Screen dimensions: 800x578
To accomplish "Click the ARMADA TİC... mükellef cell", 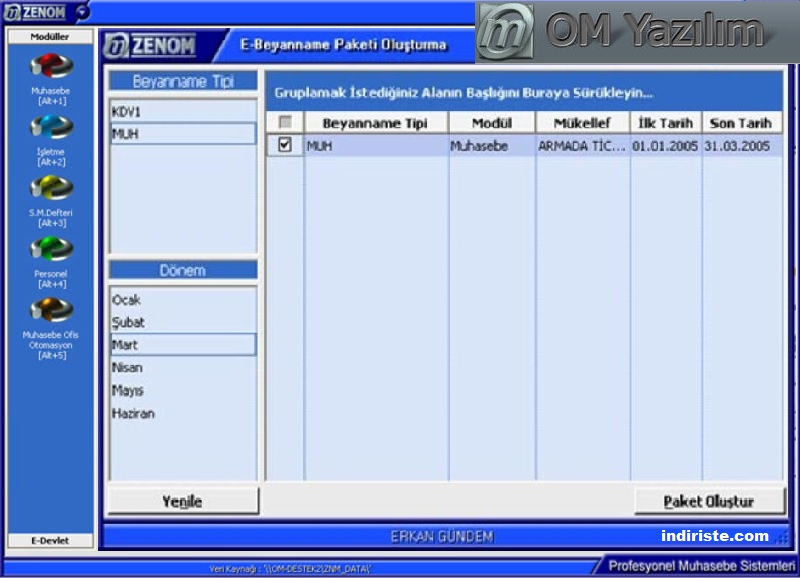I will coord(582,146).
